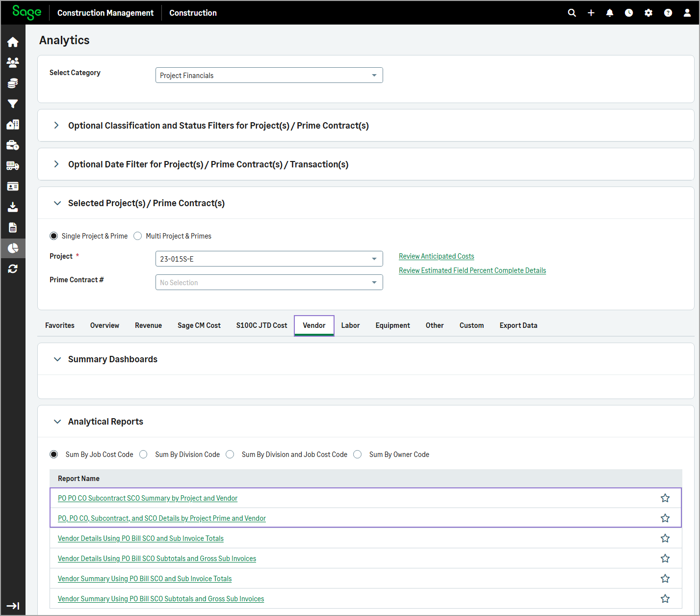Switch to the Equipment tab

[x=392, y=325]
